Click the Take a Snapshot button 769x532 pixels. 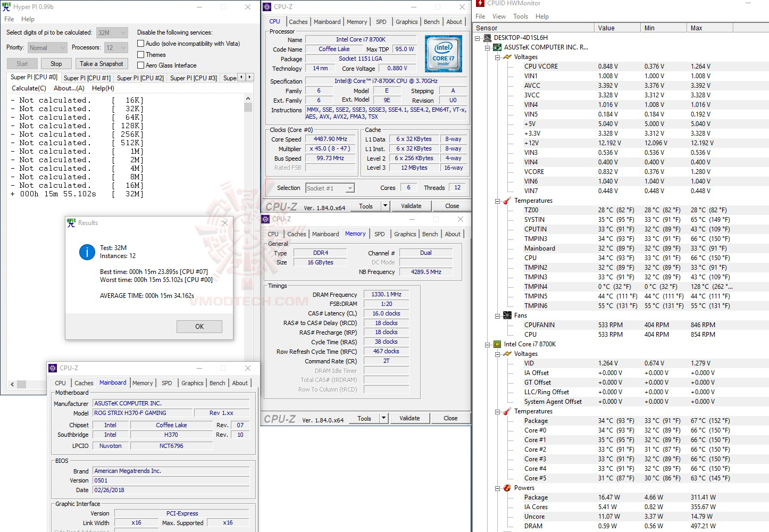pyautogui.click(x=102, y=63)
